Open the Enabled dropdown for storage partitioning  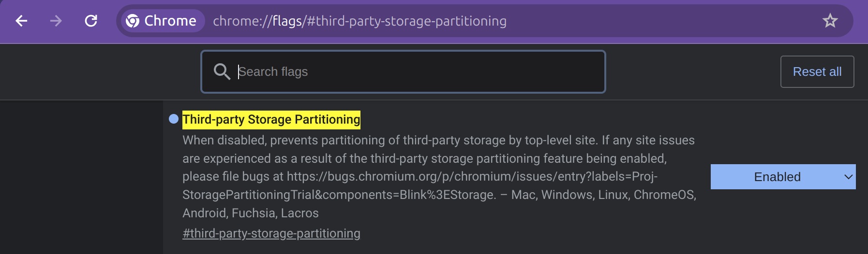point(777,177)
